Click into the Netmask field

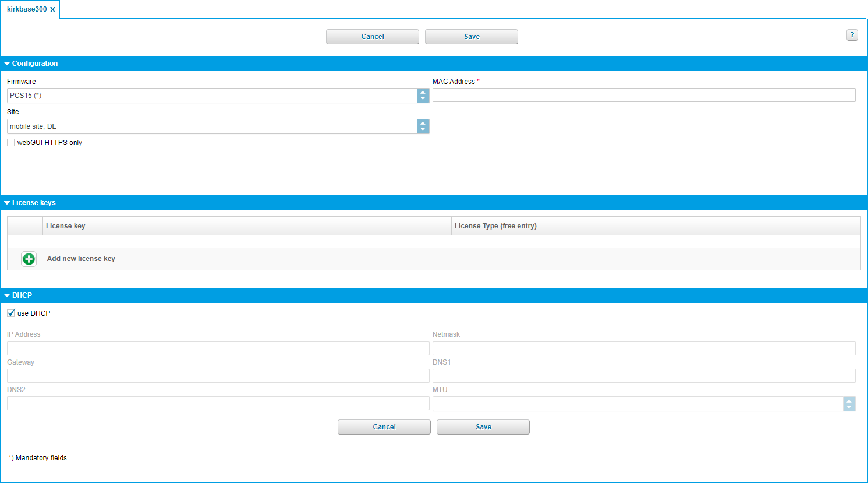pos(644,348)
